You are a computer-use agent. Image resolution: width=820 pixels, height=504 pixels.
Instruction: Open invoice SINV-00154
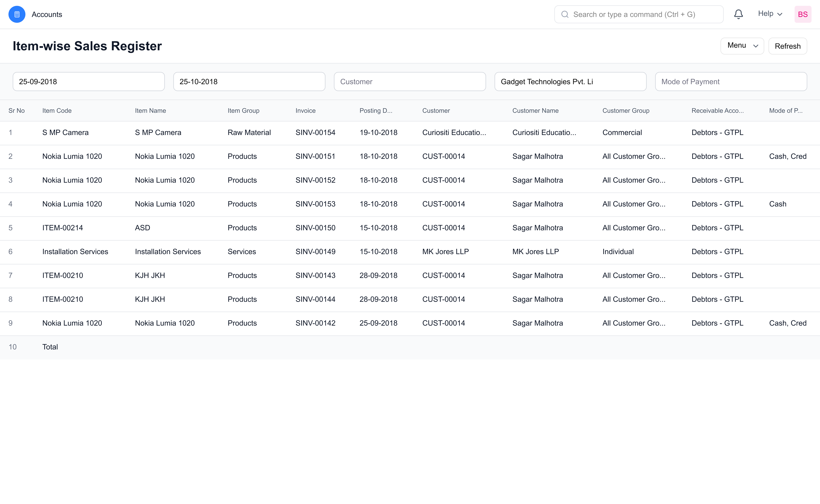pyautogui.click(x=315, y=132)
